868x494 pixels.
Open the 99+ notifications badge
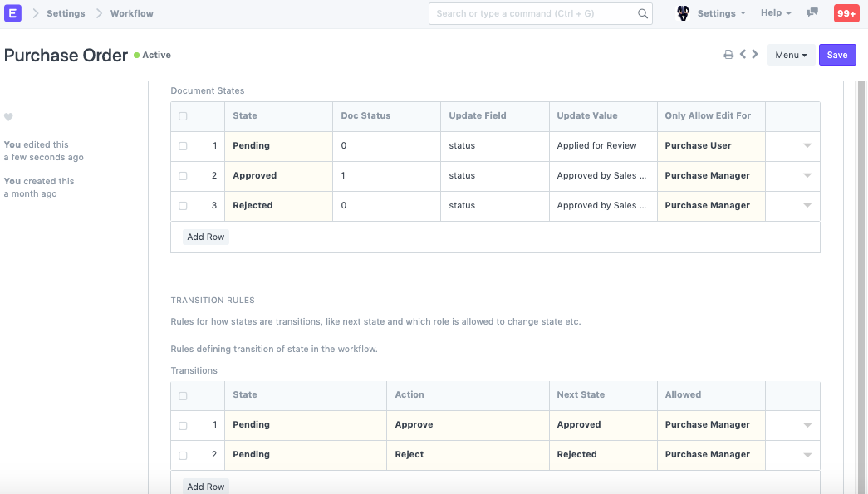[846, 13]
